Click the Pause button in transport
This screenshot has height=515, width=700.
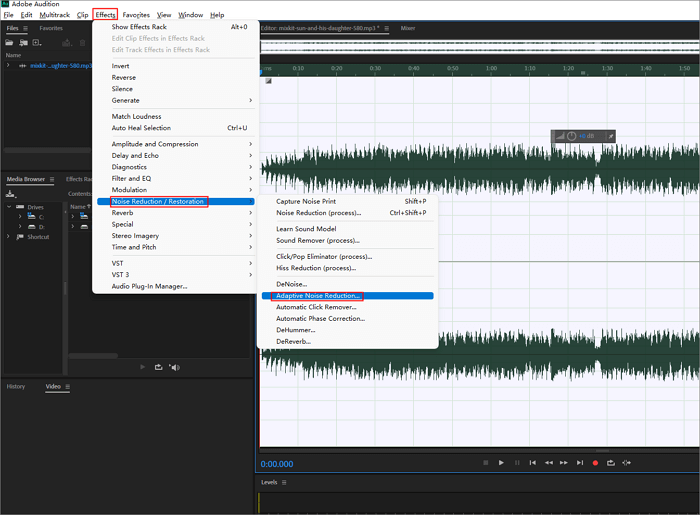coord(517,463)
